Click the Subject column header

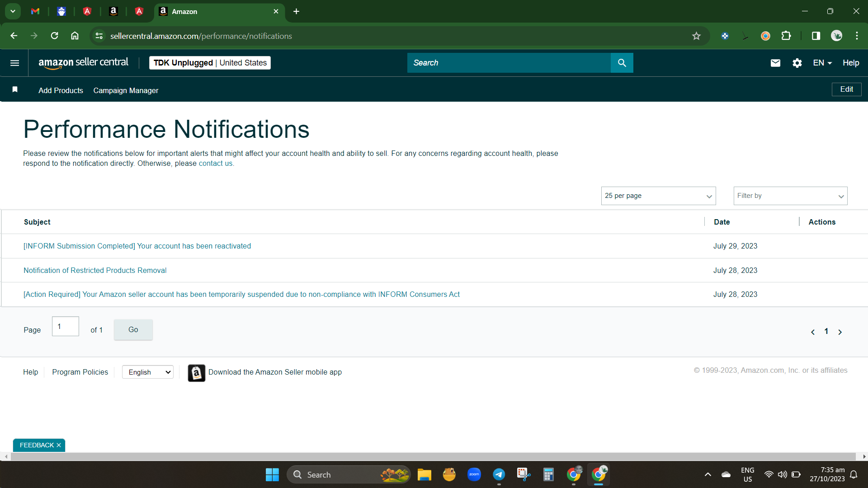[37, 222]
